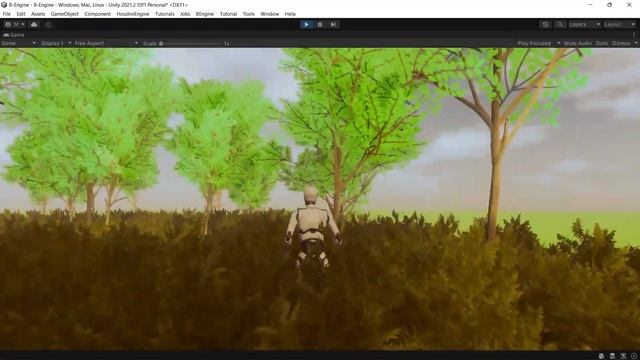This screenshot has height=360, width=640.
Task: Open the Assets menu
Action: [x=38, y=14]
